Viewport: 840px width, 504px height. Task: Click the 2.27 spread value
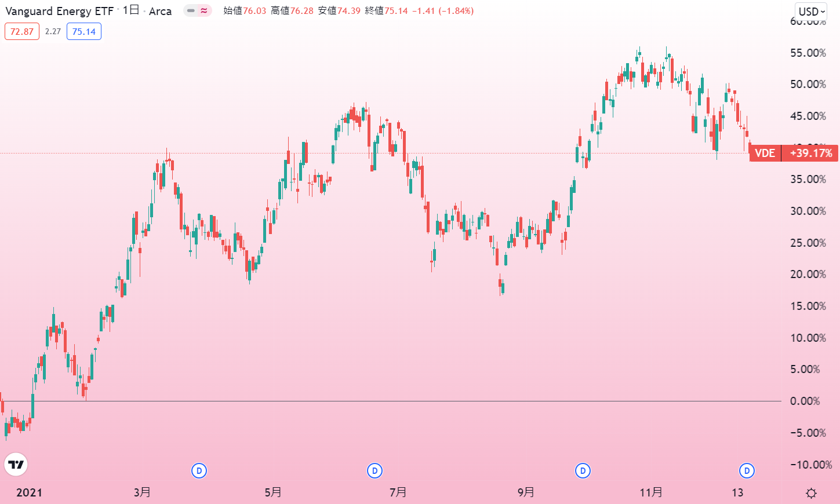click(x=53, y=31)
